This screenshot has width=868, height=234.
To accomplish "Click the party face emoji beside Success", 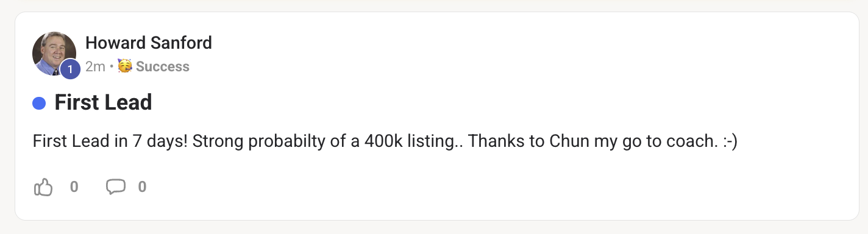I will tap(125, 66).
